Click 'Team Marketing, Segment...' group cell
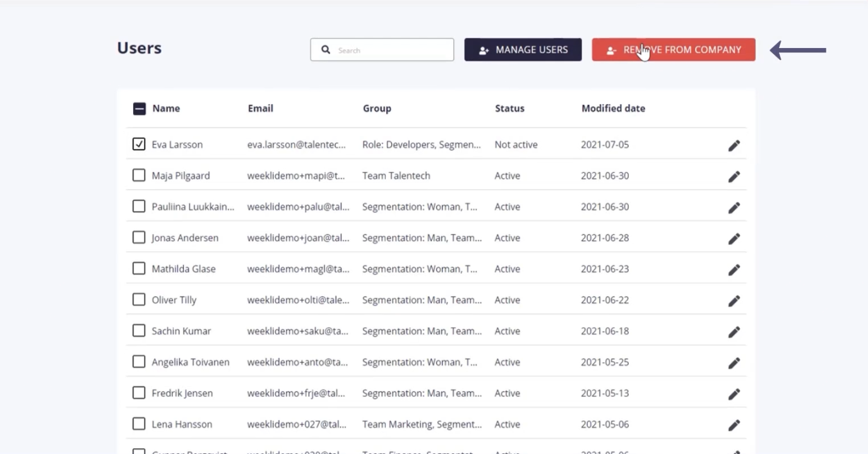The width and height of the screenshot is (868, 454). 422,424
